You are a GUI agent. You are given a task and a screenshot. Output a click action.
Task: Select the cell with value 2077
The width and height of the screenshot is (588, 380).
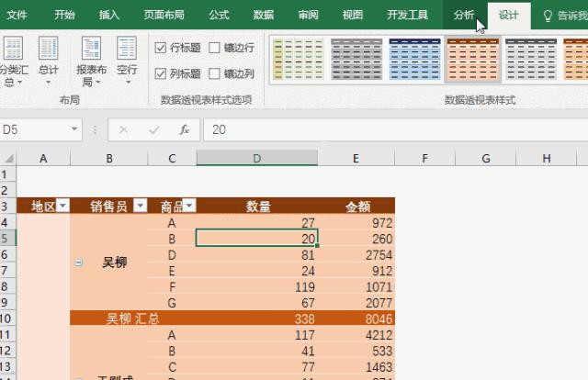tap(356, 303)
